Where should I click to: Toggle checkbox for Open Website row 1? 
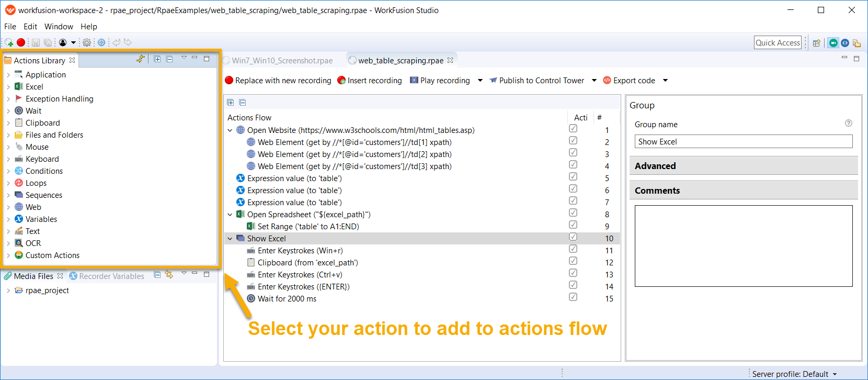(573, 129)
